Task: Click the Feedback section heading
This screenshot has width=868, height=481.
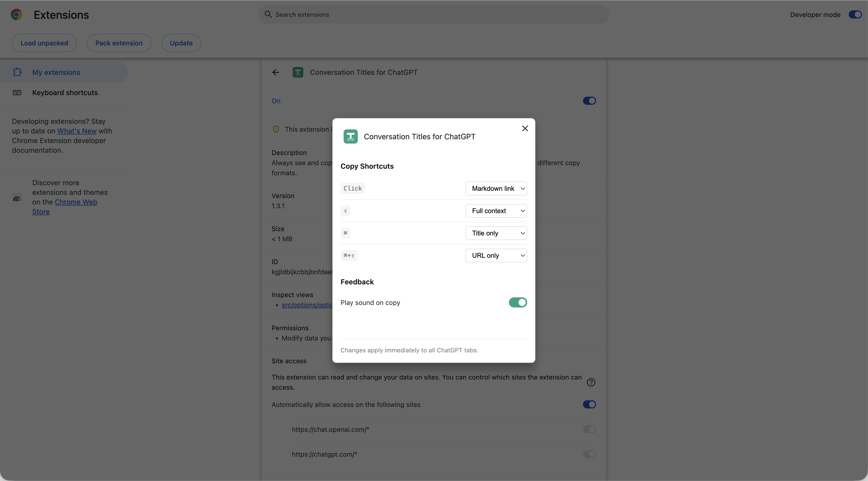Action: [x=357, y=282]
